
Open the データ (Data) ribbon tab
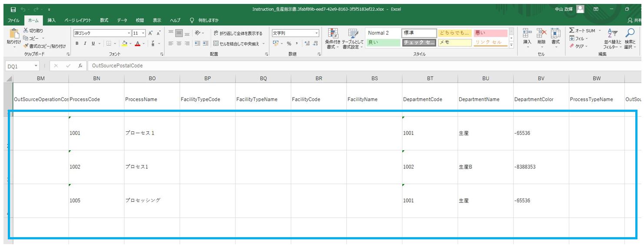click(122, 20)
